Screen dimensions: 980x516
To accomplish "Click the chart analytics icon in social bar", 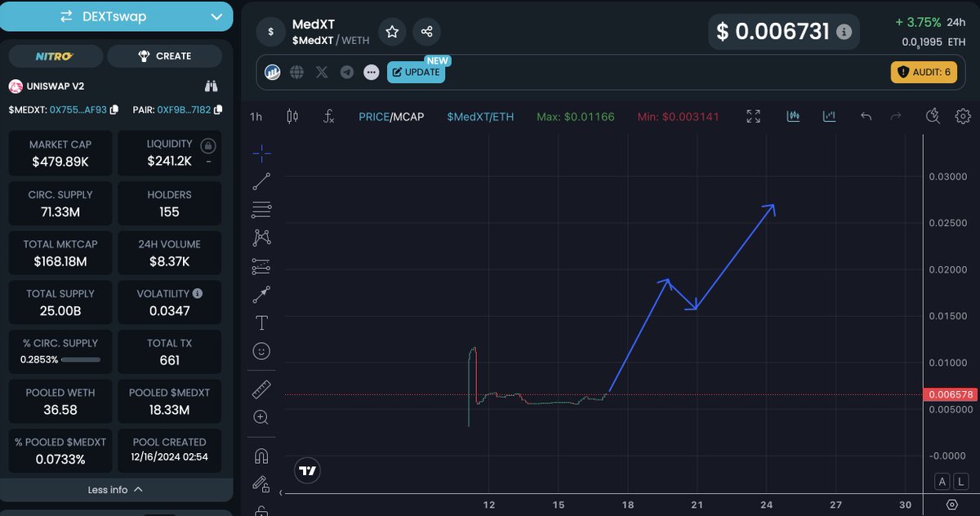I will [273, 73].
